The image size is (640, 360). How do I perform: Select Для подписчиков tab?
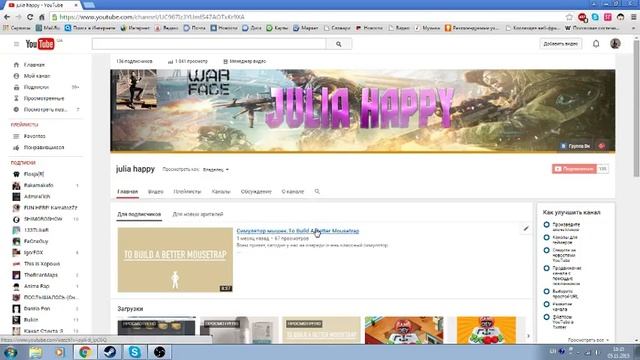(x=139, y=214)
